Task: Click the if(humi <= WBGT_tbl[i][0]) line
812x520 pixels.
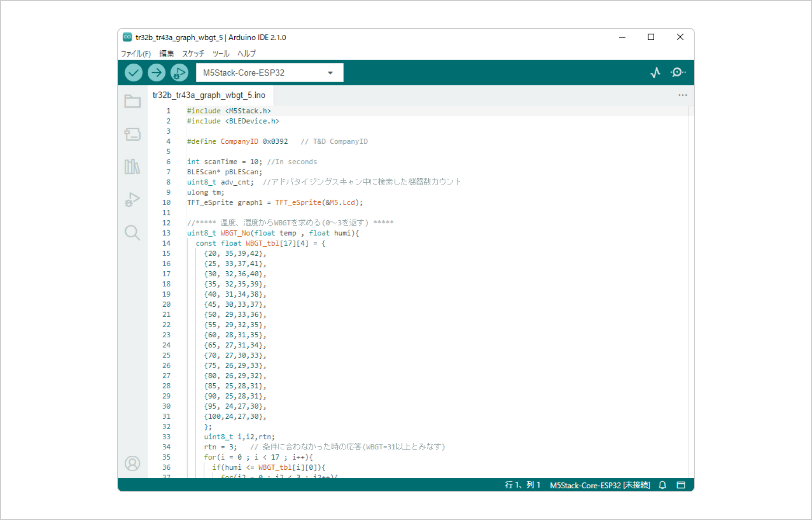Action: click(269, 468)
